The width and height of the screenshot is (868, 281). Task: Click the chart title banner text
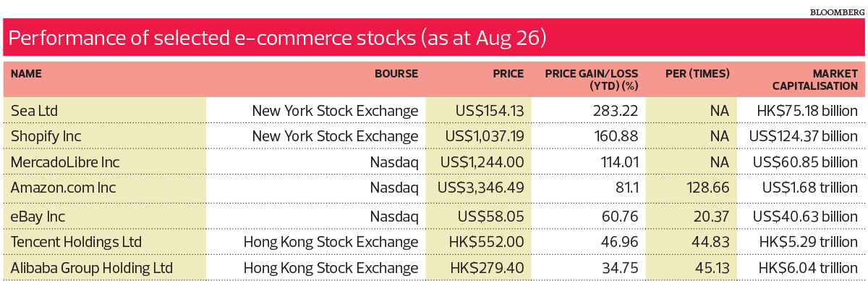(x=276, y=38)
